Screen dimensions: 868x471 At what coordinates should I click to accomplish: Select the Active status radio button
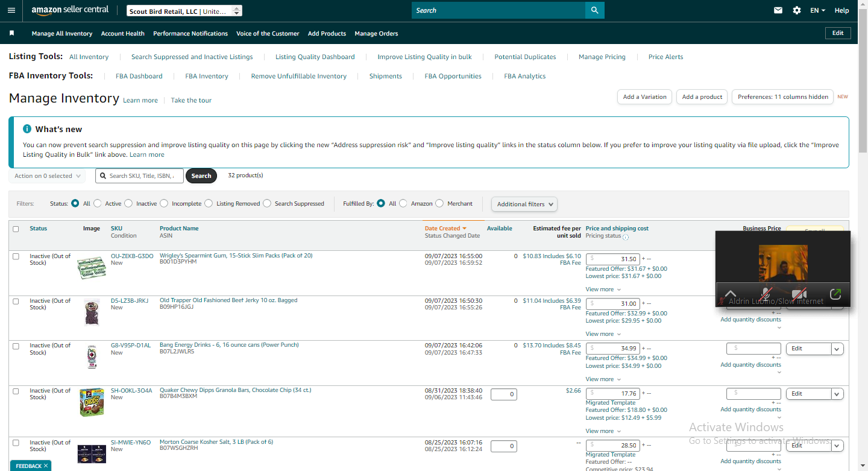click(x=98, y=203)
